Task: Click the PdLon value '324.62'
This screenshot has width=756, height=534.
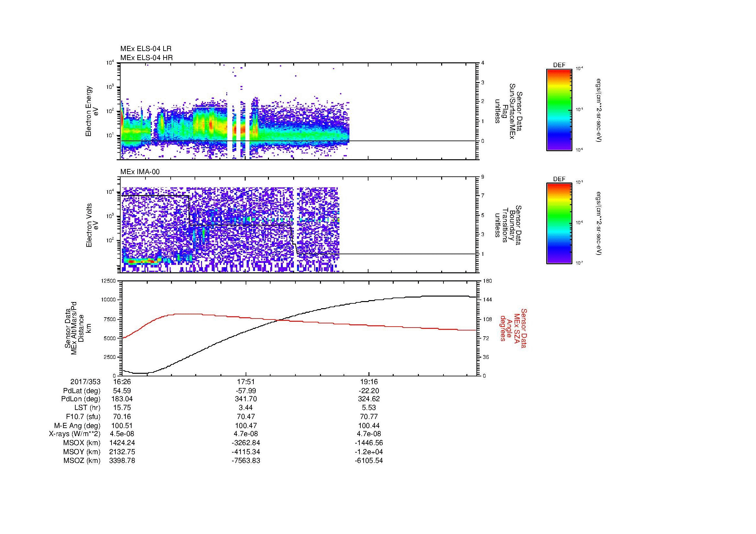Action: pyautogui.click(x=369, y=399)
